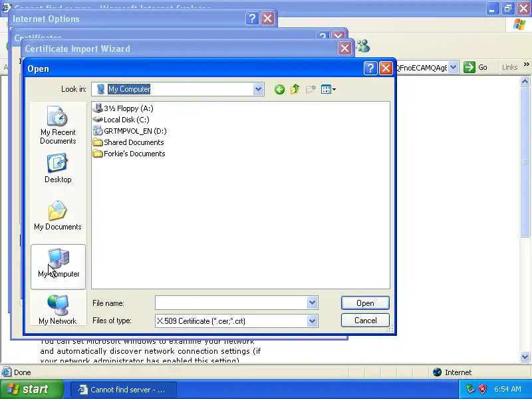Expand the Files of type dropdown
The width and height of the screenshot is (532, 399).
click(x=312, y=321)
